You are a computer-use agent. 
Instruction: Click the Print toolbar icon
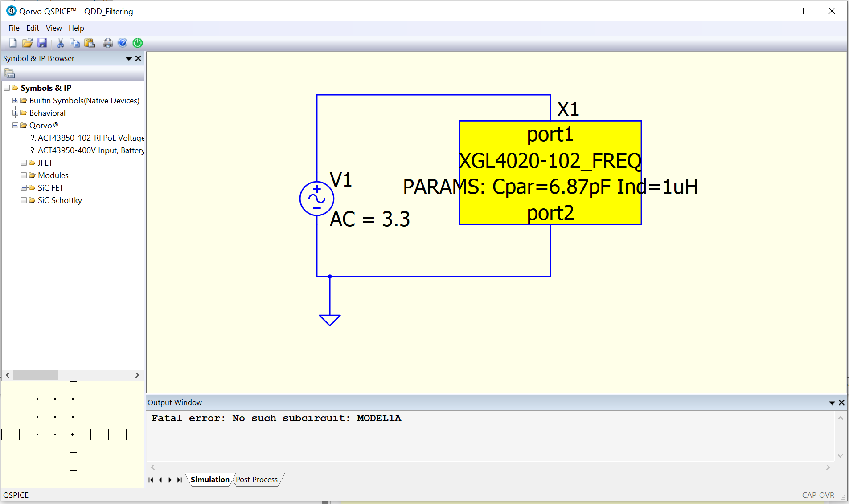[x=108, y=43]
